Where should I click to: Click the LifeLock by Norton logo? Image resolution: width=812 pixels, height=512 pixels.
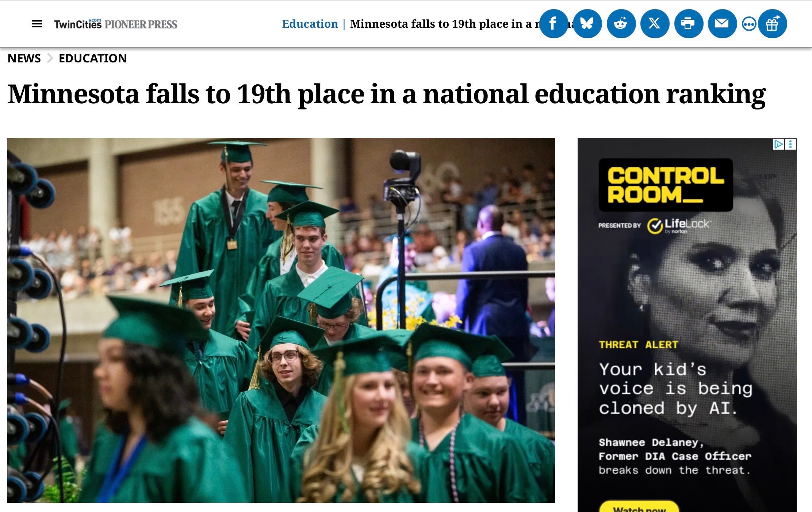tap(678, 226)
